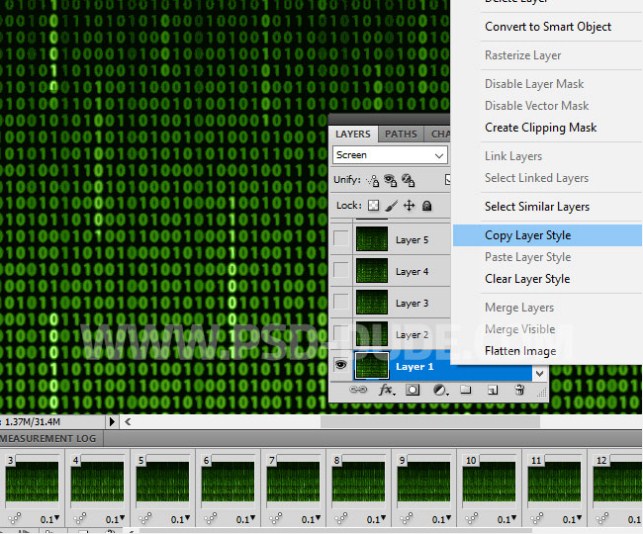The width and height of the screenshot is (643, 534).
Task: Click the create new layer icon
Action: (x=493, y=390)
